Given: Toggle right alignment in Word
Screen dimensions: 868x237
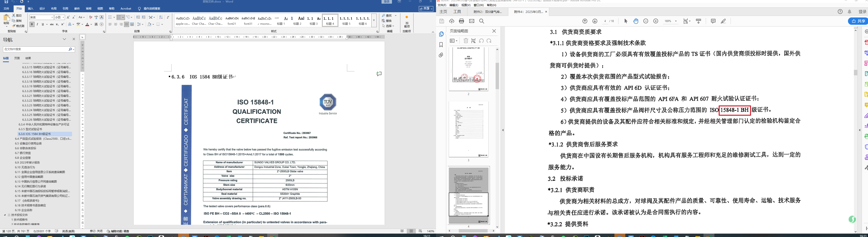Looking at the screenshot, I should [x=121, y=24].
